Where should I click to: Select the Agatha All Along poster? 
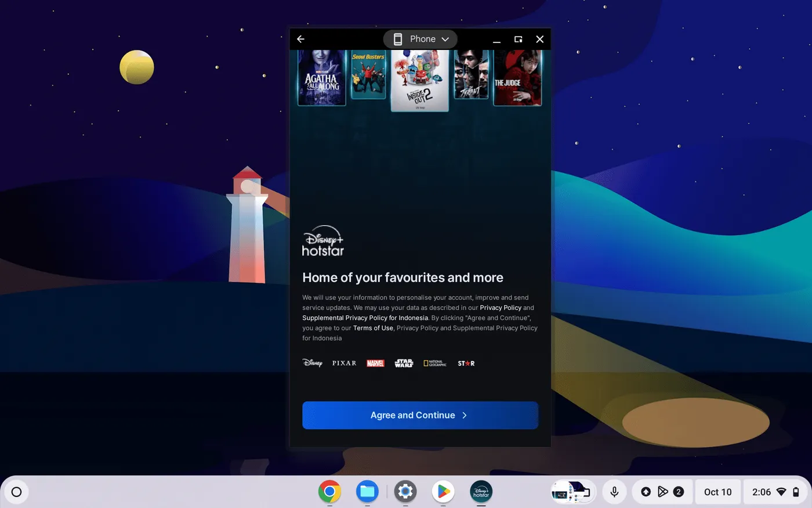[322, 77]
